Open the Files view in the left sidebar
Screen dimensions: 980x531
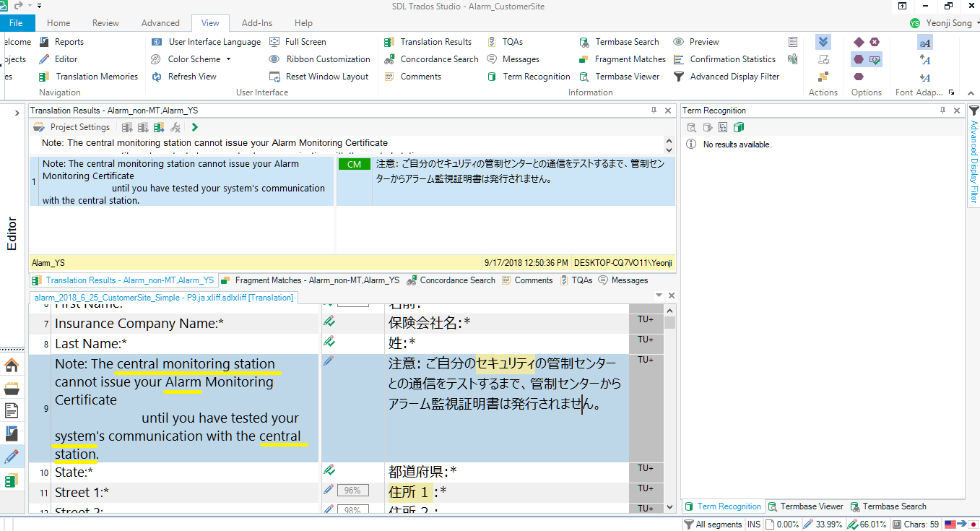(x=12, y=411)
